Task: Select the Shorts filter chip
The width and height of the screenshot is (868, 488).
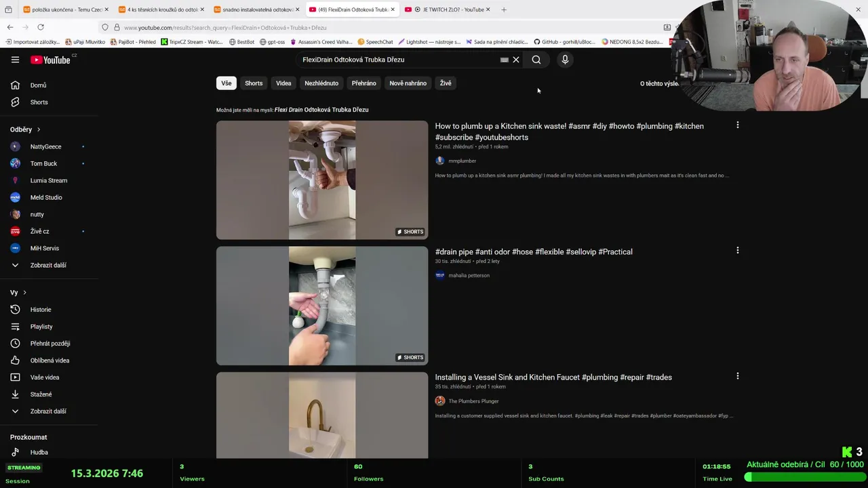Action: pos(254,83)
